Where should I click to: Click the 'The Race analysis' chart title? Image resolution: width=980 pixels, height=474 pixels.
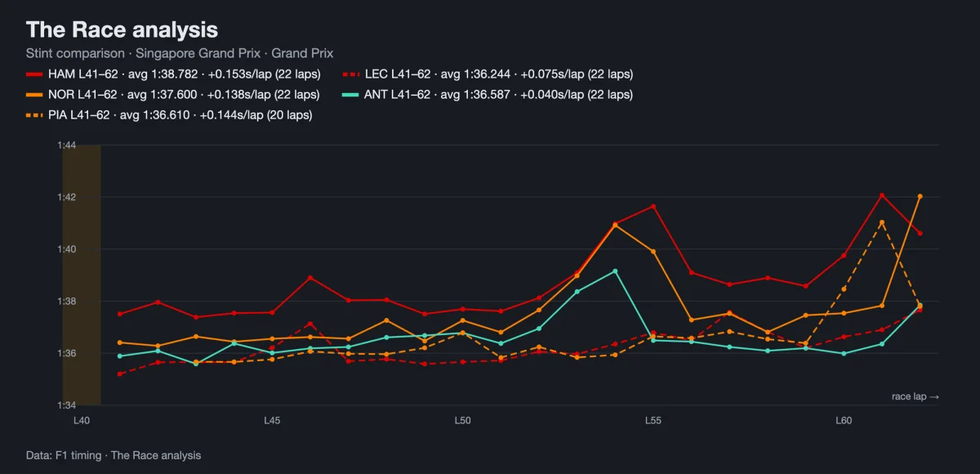(122, 30)
